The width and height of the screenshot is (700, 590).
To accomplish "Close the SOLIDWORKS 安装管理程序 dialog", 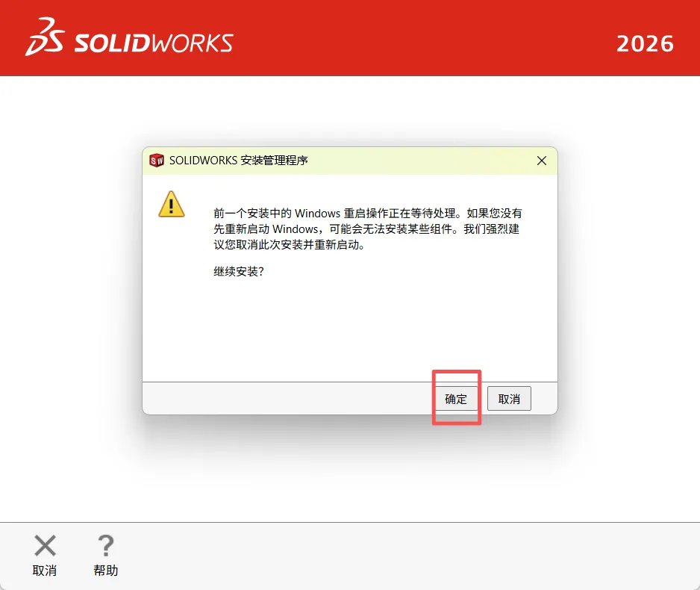I will pos(542,161).
